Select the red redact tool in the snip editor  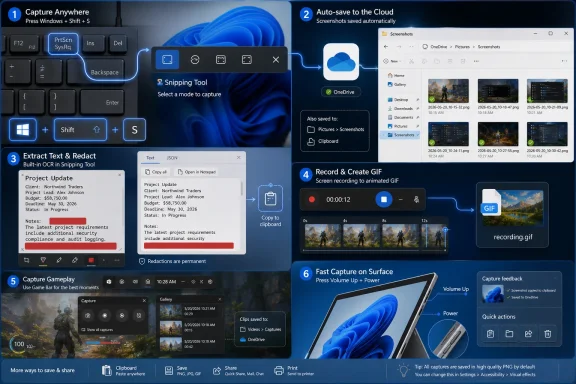[91, 260]
